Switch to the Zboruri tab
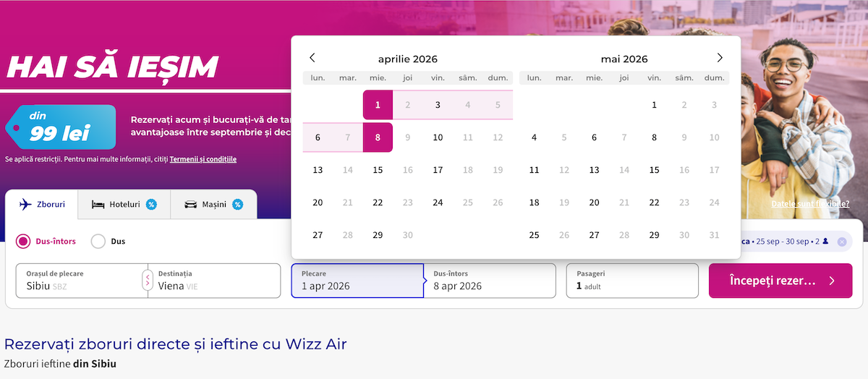868x379 pixels. [x=42, y=205]
